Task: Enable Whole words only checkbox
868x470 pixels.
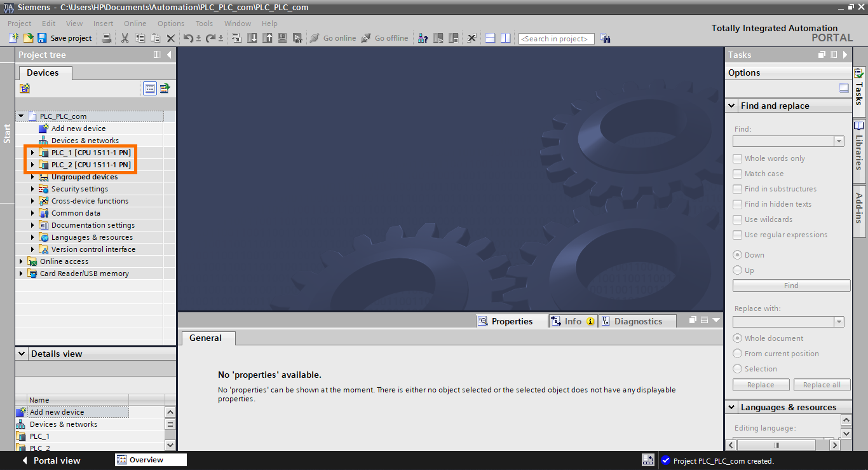Action: [737, 158]
